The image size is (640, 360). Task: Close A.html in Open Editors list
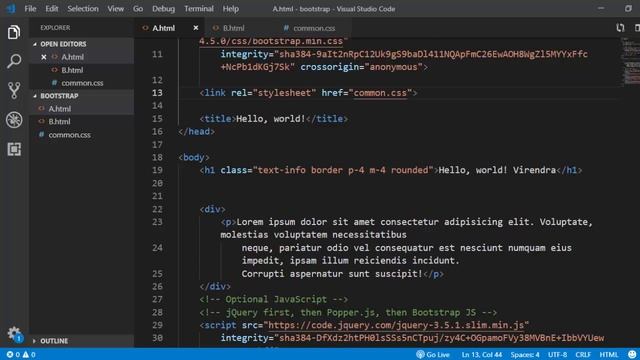(44, 57)
